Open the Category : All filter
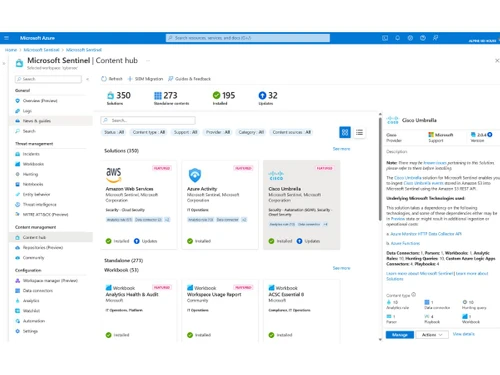Screen dimensions: 500x375 coord(251,132)
